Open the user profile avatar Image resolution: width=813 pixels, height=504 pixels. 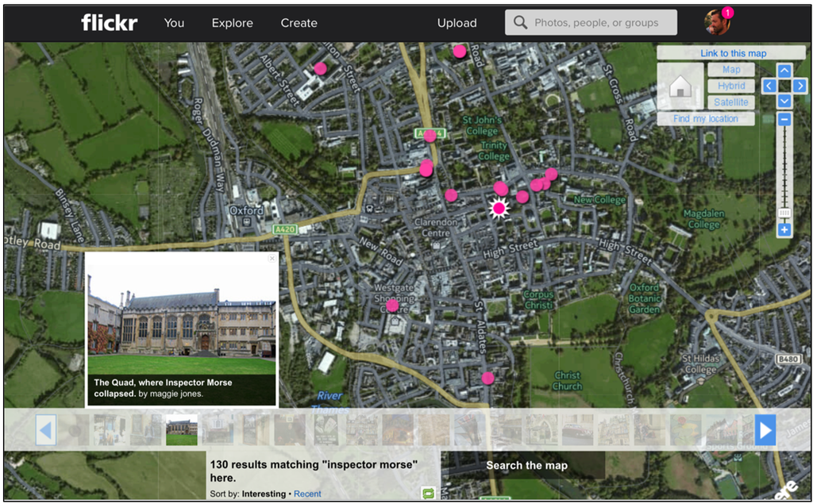pyautogui.click(x=717, y=23)
